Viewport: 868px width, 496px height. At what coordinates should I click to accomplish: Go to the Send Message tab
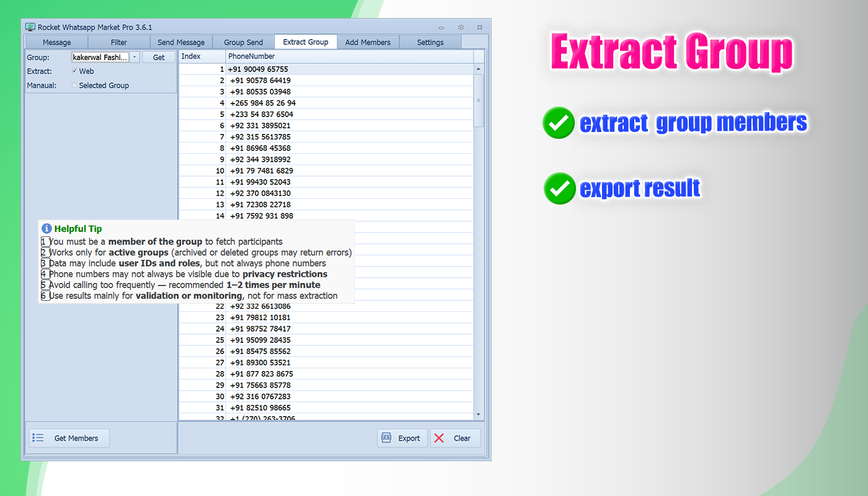181,42
